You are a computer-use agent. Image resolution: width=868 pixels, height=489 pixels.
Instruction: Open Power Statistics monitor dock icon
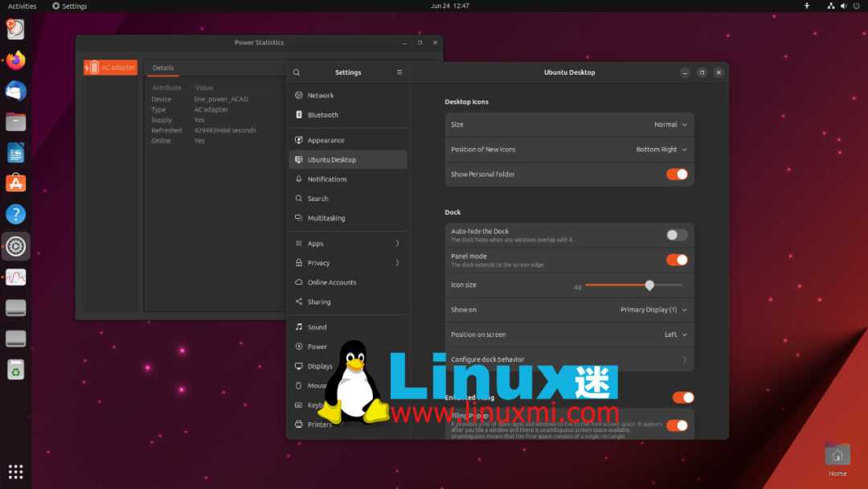(15, 277)
